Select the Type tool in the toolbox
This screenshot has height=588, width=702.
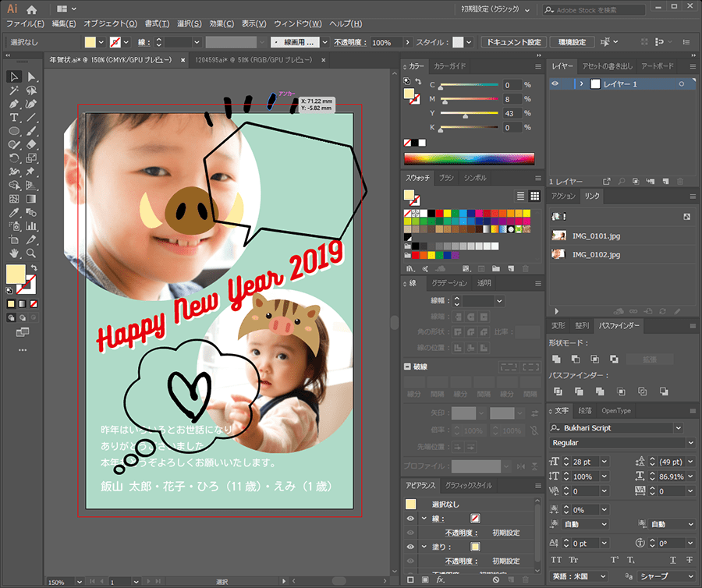click(x=14, y=117)
